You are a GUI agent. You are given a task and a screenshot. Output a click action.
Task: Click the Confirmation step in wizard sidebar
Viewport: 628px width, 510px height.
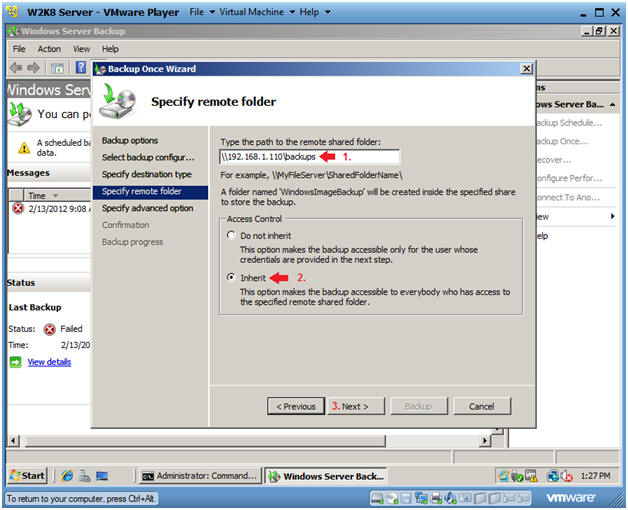125,225
